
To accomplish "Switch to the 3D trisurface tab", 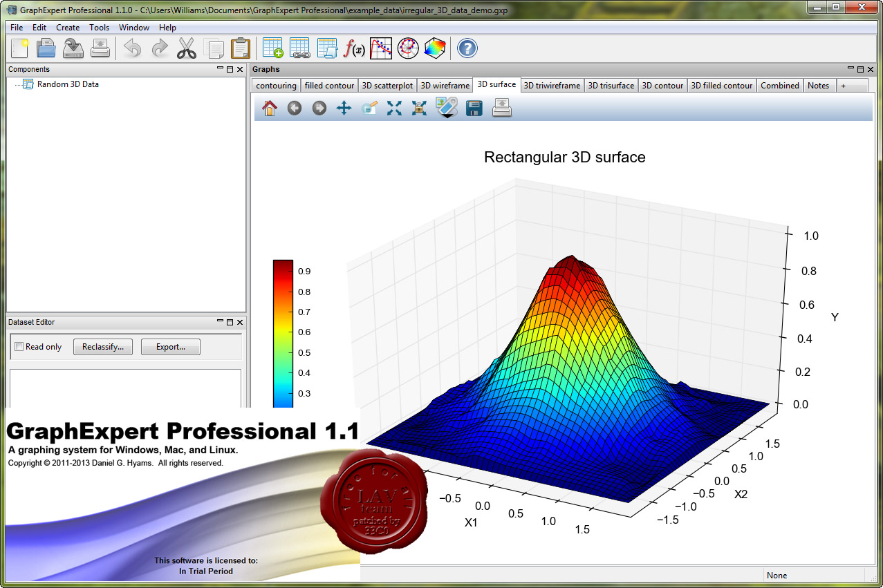I will coord(611,86).
